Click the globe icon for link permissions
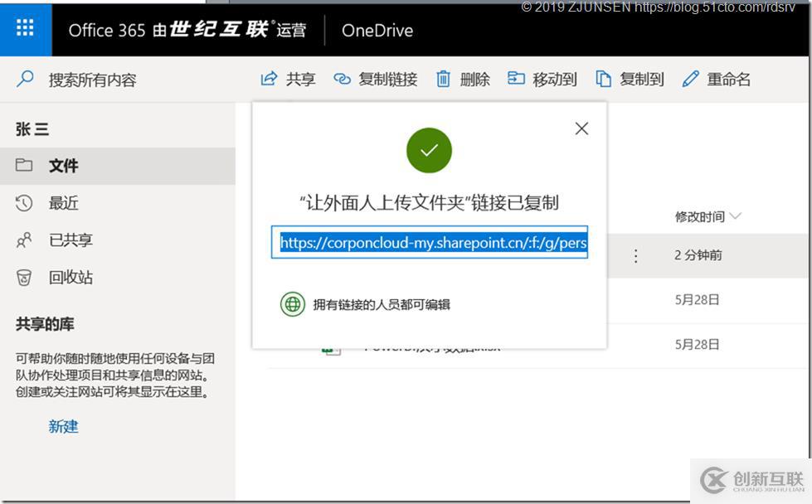This screenshot has width=812, height=504. tap(293, 303)
